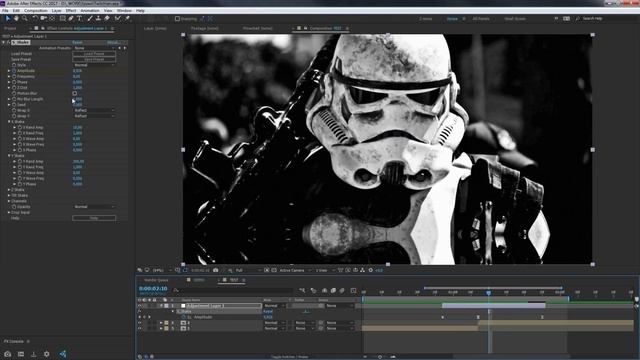This screenshot has width=640, height=360.
Task: Select the Hand tool
Action: 16,18
